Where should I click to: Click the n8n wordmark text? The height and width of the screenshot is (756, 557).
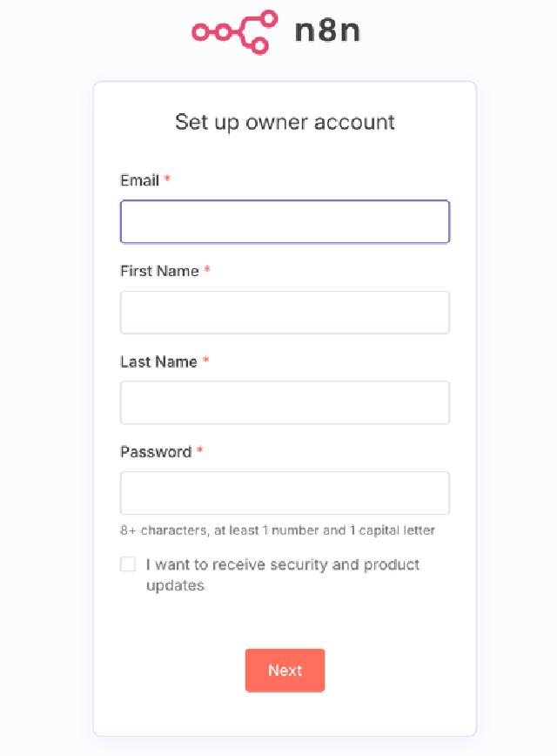point(327,31)
